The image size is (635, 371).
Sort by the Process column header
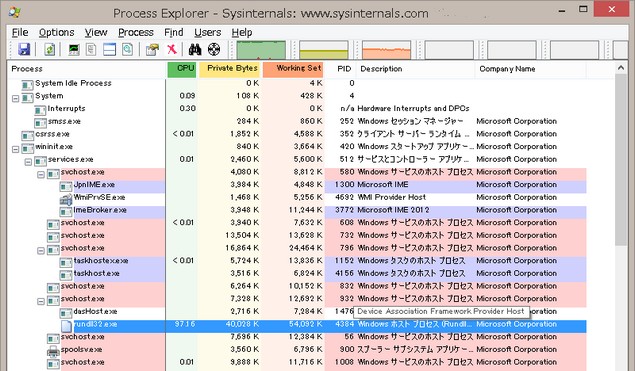click(87, 69)
